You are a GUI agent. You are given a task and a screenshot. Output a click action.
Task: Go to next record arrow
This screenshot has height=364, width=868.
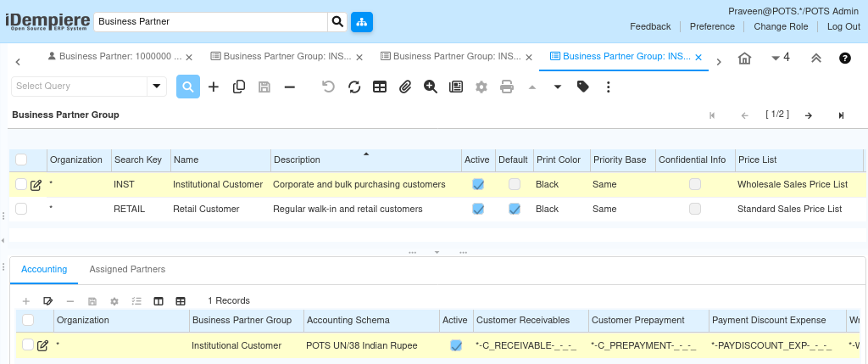(809, 115)
